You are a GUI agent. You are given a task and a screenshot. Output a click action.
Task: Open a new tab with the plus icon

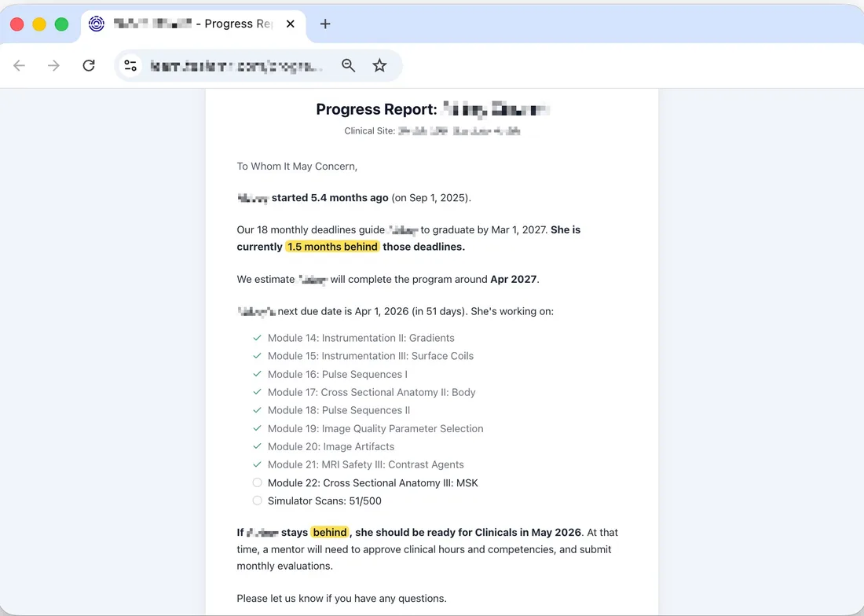[324, 24]
